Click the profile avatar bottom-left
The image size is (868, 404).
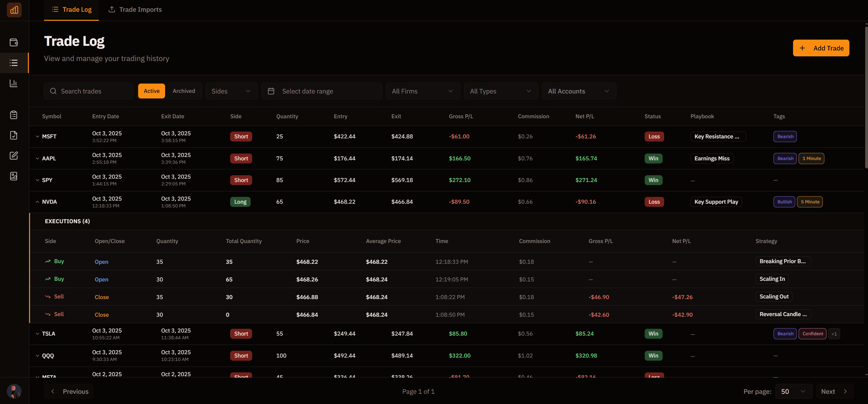(14, 391)
